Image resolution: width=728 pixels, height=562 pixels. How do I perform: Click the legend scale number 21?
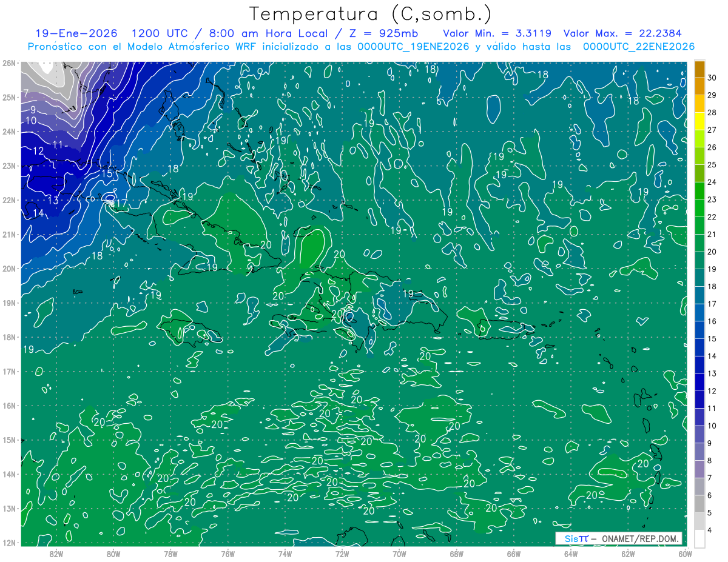[x=712, y=234]
